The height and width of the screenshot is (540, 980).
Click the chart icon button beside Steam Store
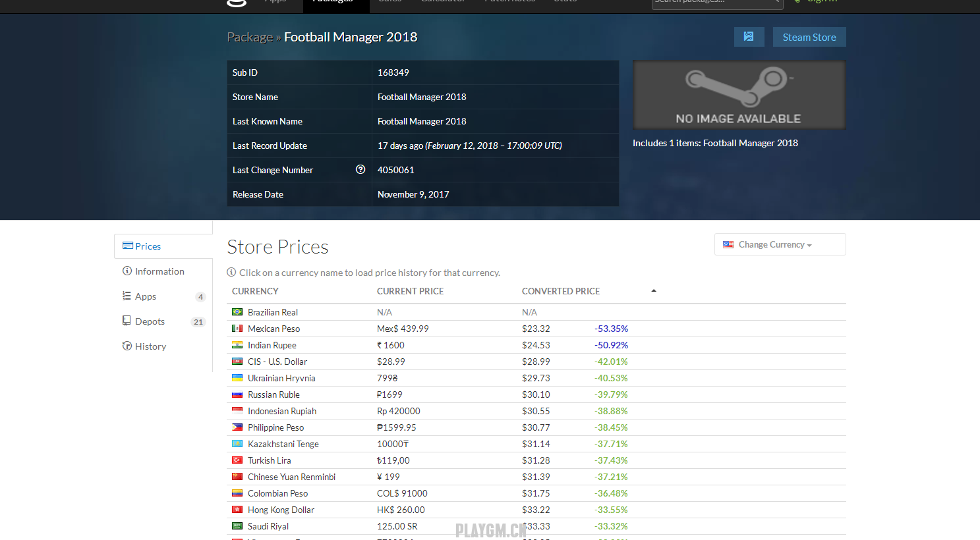point(749,37)
